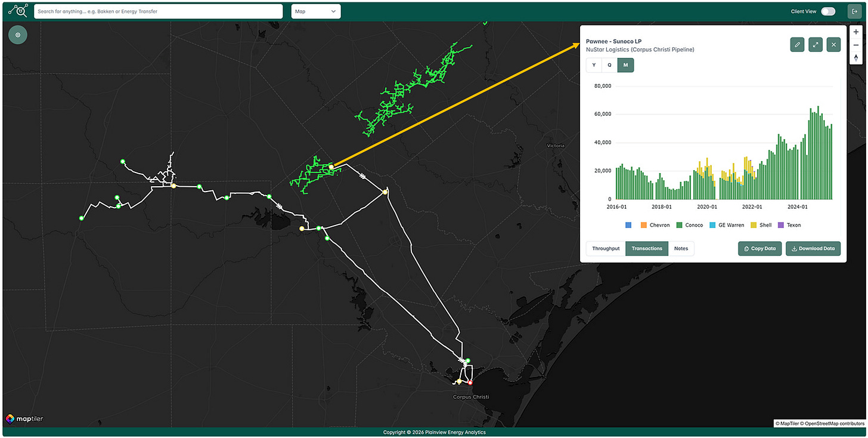Screen dimensions: 868x438
Task: Toggle GE Warren series in legend
Action: pyautogui.click(x=727, y=225)
